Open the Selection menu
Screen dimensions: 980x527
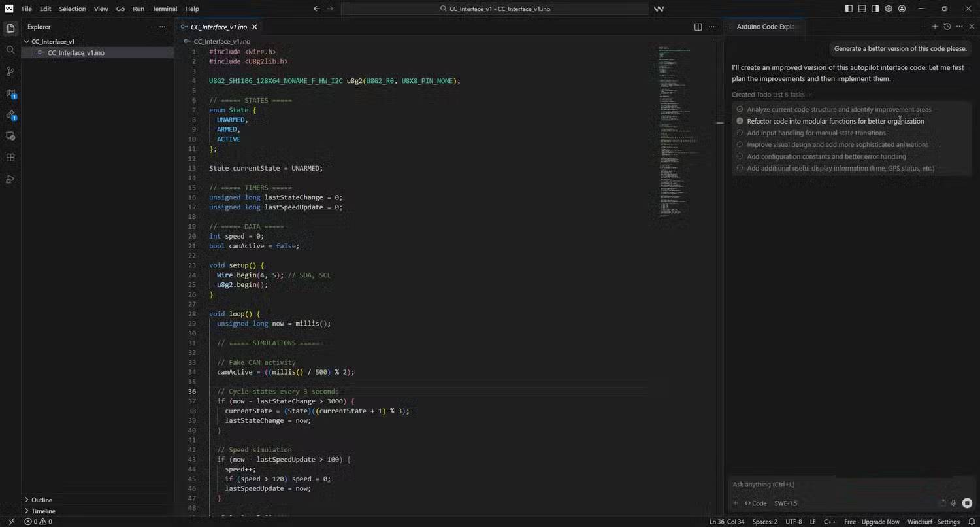73,8
